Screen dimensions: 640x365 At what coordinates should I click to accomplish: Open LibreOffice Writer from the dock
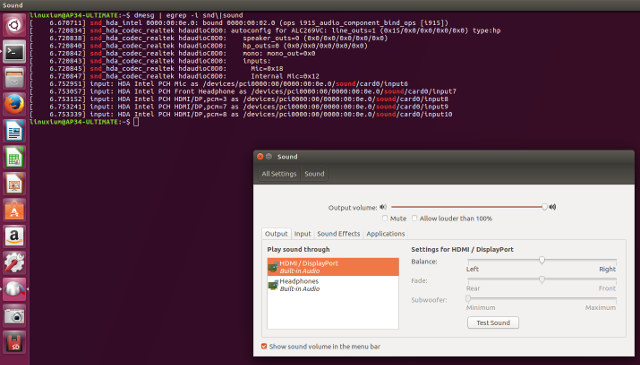click(14, 131)
